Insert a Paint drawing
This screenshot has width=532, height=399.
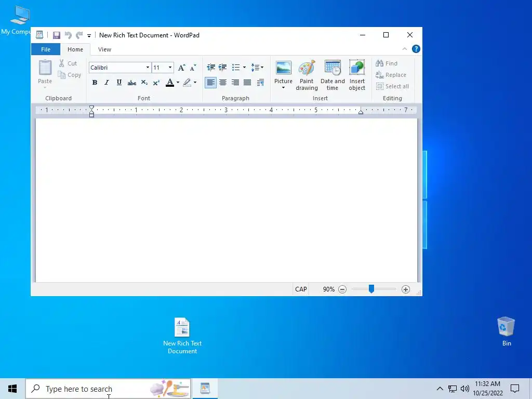307,75
